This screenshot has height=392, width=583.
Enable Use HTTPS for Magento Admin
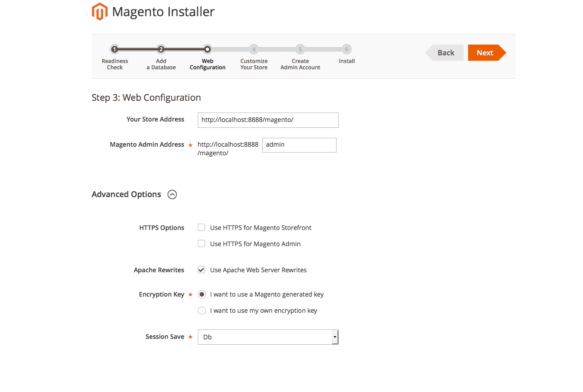pyautogui.click(x=201, y=244)
